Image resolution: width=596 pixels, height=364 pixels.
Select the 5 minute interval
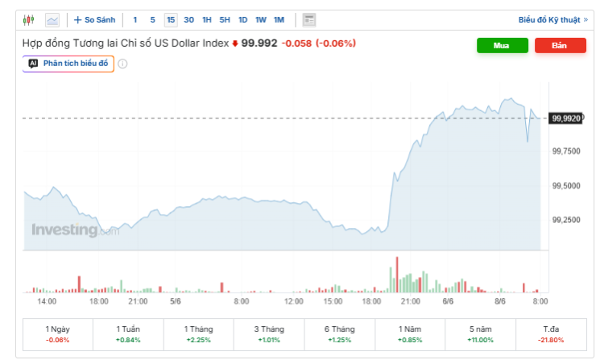click(x=152, y=20)
